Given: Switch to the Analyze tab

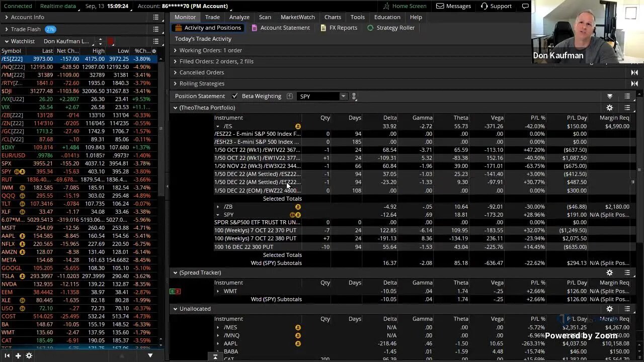Looking at the screenshot, I should click(239, 17).
